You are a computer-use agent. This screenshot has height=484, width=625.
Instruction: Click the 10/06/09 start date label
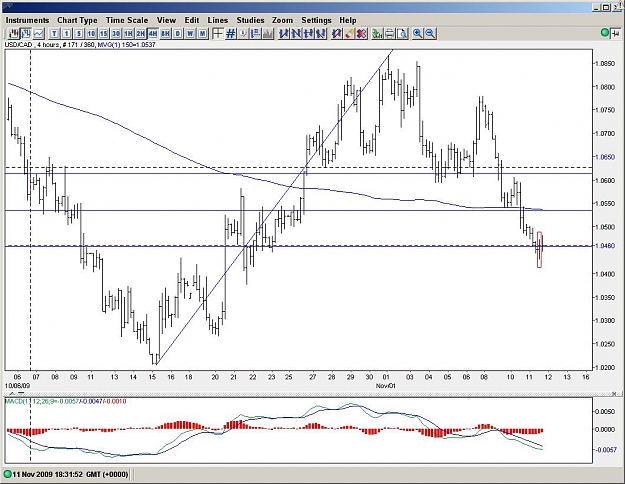tap(17, 386)
